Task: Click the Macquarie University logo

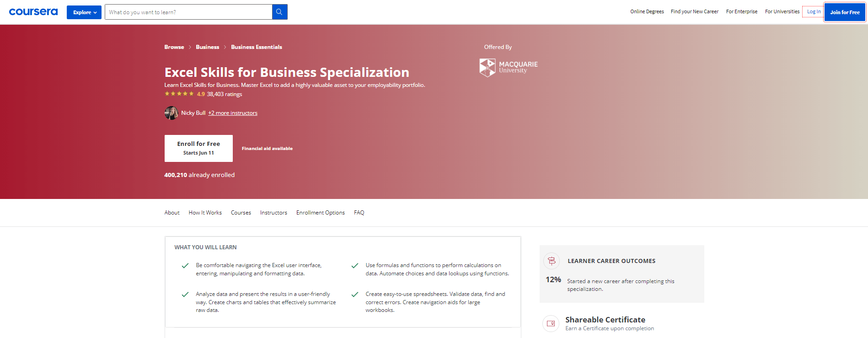Action: 508,67
